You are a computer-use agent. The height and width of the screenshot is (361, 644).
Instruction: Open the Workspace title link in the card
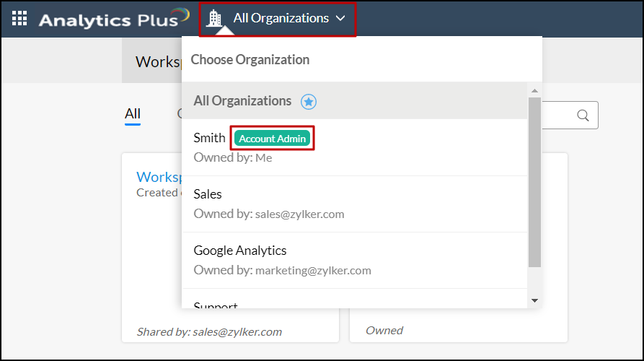[x=158, y=177]
